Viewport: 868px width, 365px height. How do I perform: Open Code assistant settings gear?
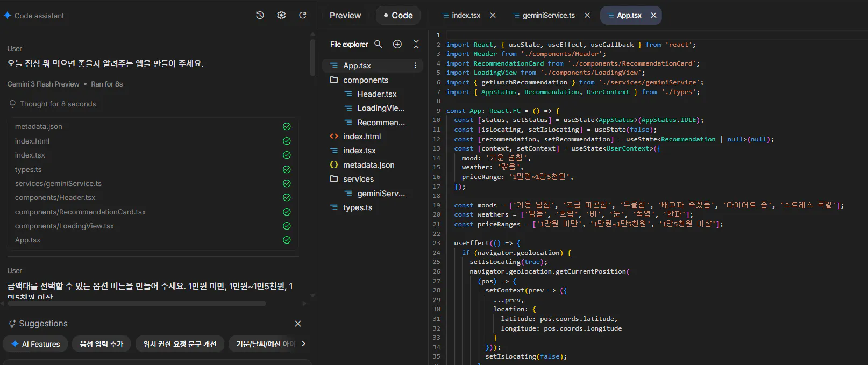[x=281, y=15]
